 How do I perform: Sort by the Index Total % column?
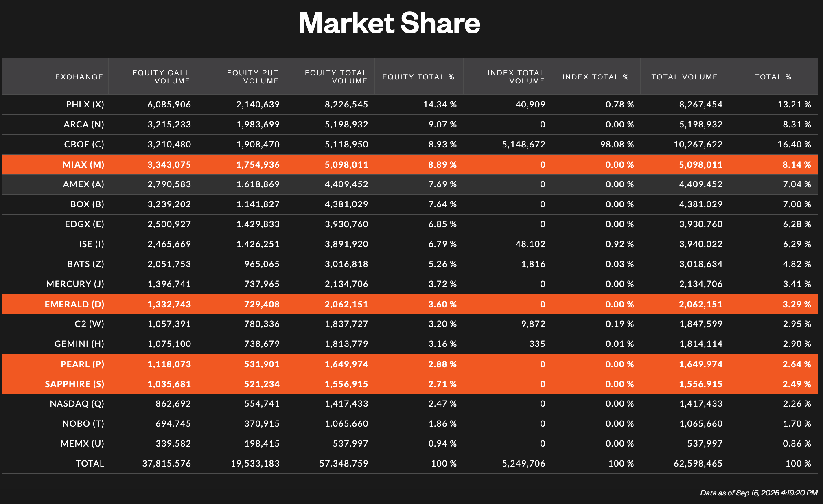(x=596, y=77)
